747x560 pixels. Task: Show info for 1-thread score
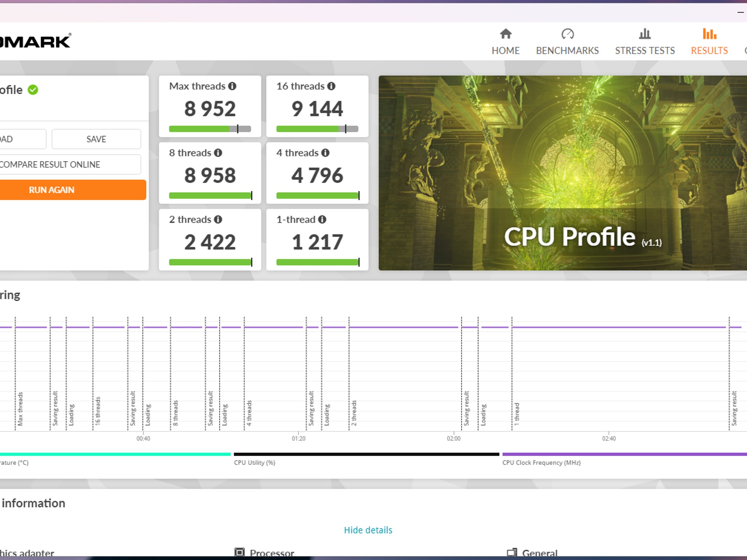tap(322, 219)
